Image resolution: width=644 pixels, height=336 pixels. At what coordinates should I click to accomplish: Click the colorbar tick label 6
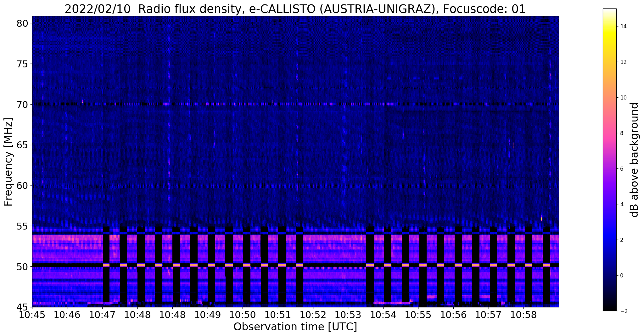pyautogui.click(x=621, y=169)
